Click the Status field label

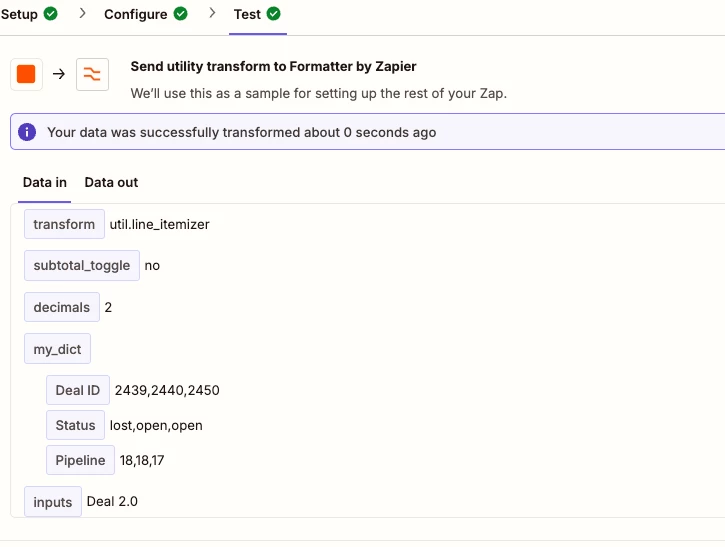click(75, 425)
